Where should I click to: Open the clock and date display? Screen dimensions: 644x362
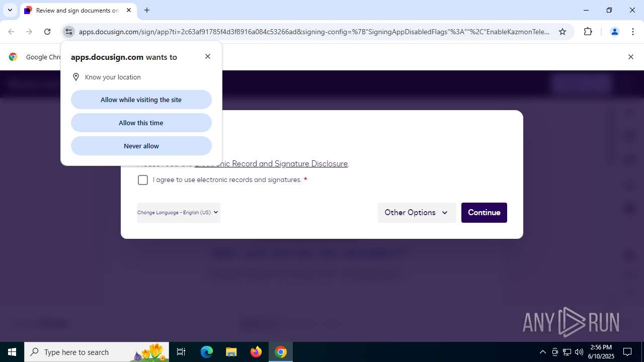(x=601, y=352)
